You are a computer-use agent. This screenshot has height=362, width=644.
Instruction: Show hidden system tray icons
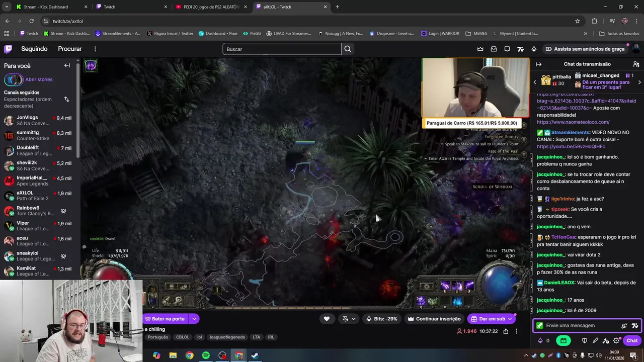pyautogui.click(x=526, y=355)
